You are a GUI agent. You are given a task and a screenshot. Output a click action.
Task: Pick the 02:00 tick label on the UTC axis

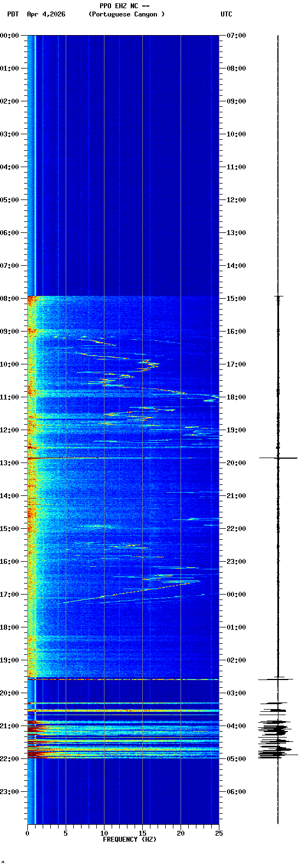[x=236, y=660]
